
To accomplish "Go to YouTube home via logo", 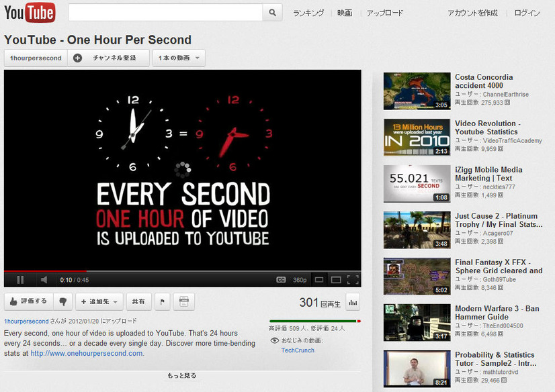I will click(x=30, y=12).
